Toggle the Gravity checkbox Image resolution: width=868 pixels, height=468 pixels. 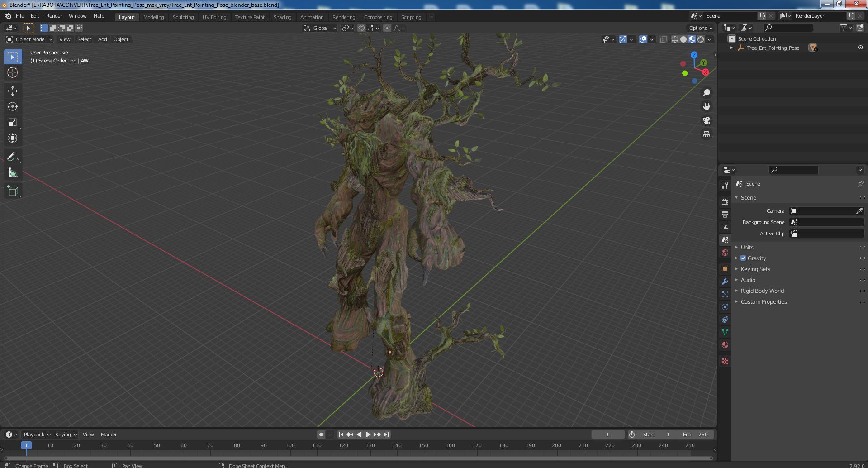(743, 258)
